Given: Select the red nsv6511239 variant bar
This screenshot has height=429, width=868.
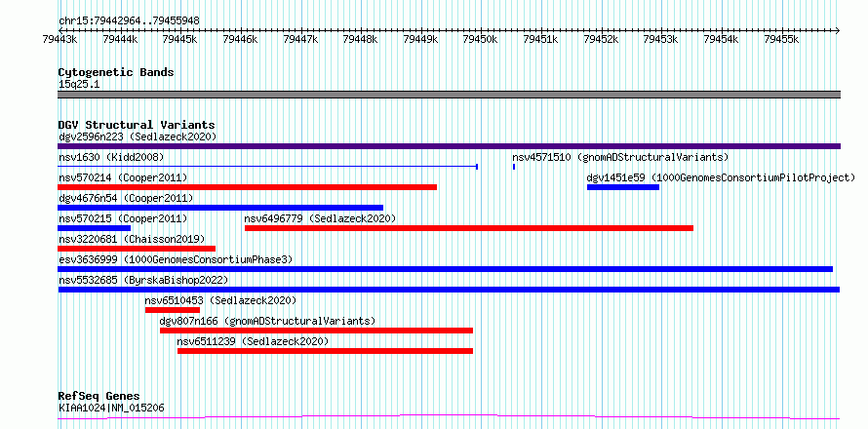Looking at the screenshot, I should coord(326,351).
